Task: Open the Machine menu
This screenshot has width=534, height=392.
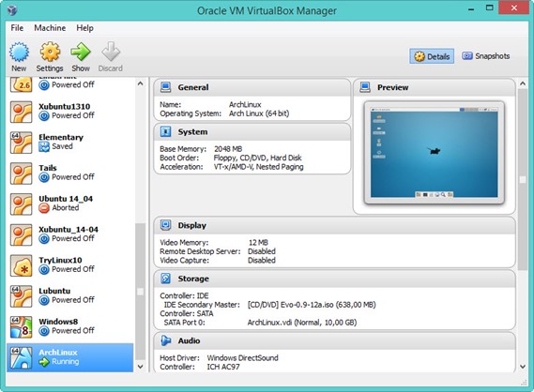Action: click(50, 28)
